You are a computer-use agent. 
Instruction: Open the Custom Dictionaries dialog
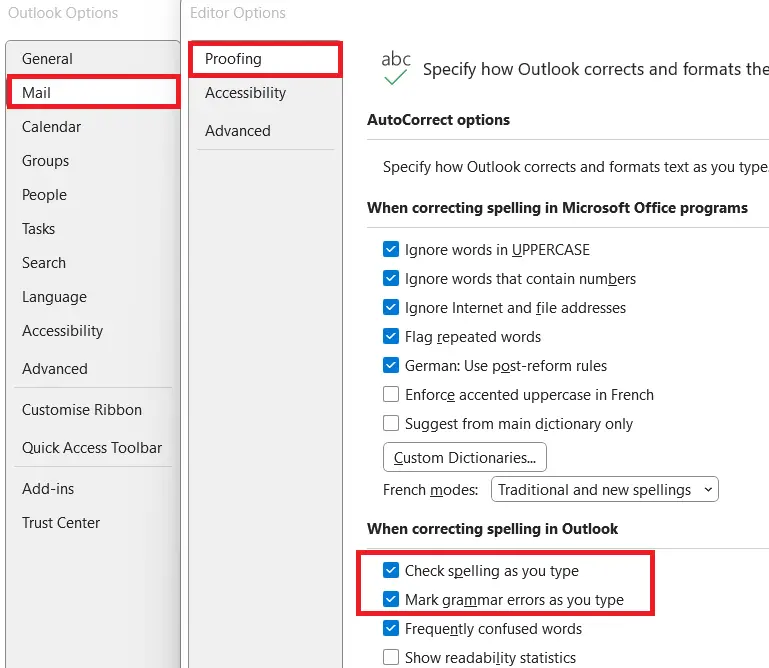click(x=464, y=457)
